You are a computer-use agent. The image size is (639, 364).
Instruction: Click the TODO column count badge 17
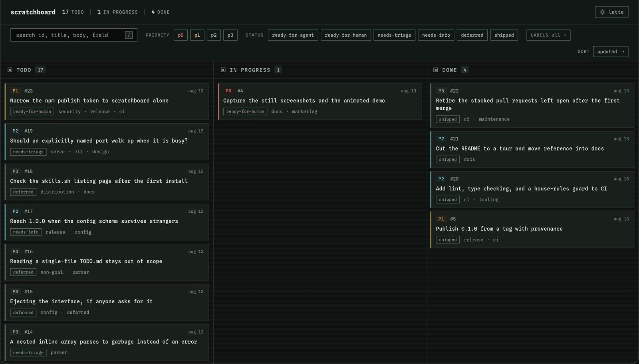click(40, 70)
